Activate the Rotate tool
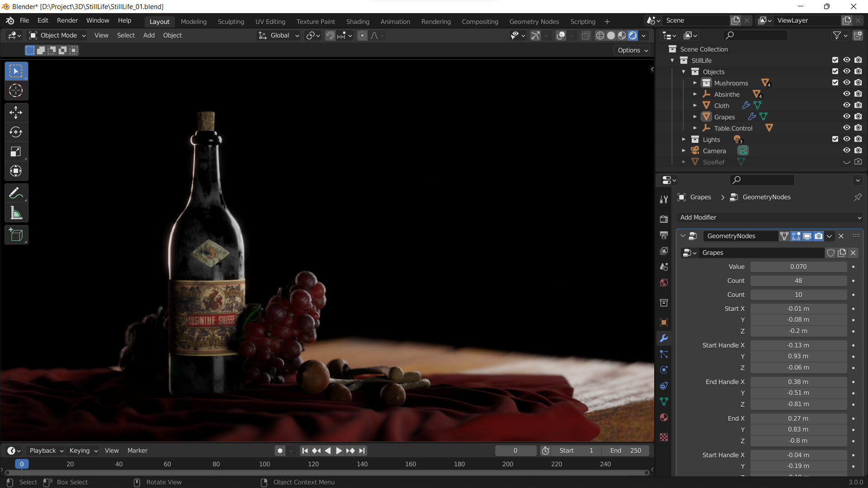The height and width of the screenshot is (488, 868). [16, 132]
